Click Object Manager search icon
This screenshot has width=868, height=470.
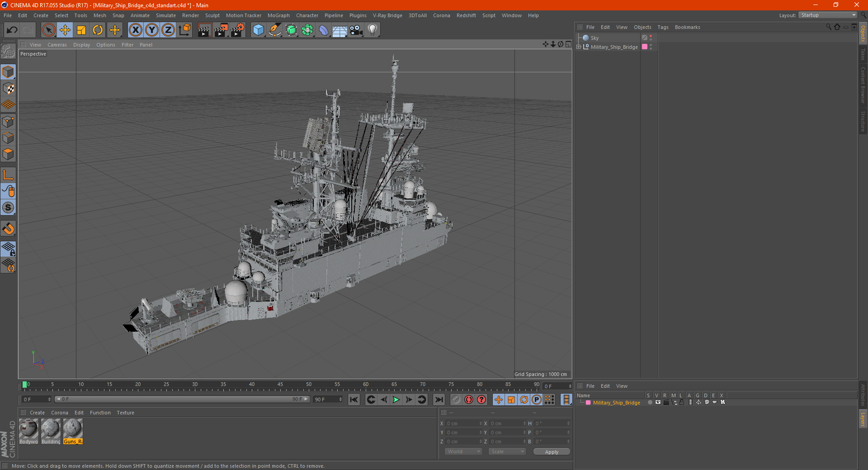(828, 27)
